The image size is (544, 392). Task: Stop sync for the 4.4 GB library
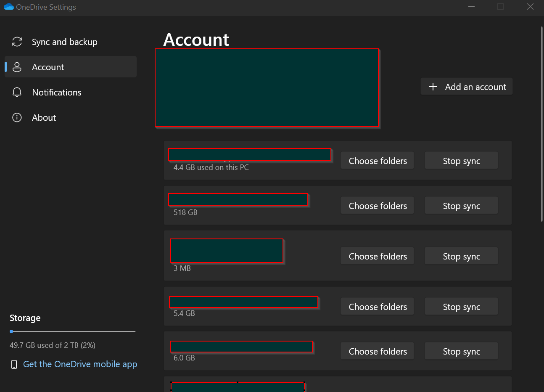462,161
